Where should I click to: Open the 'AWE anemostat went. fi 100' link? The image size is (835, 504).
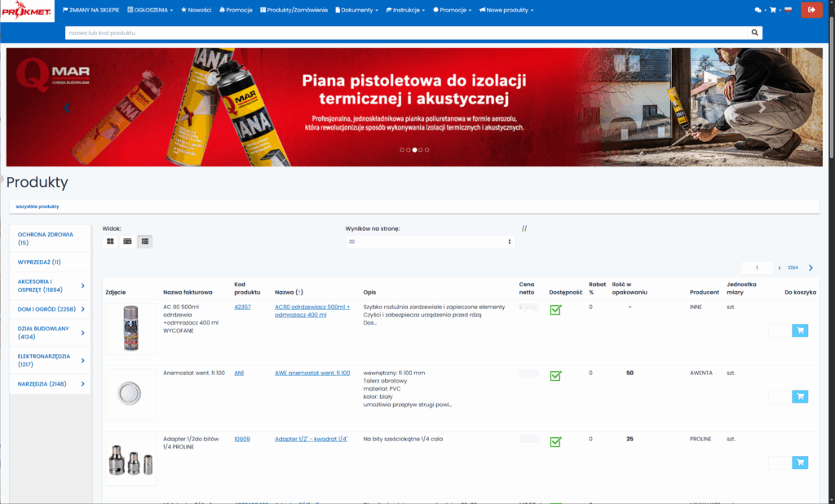point(312,373)
